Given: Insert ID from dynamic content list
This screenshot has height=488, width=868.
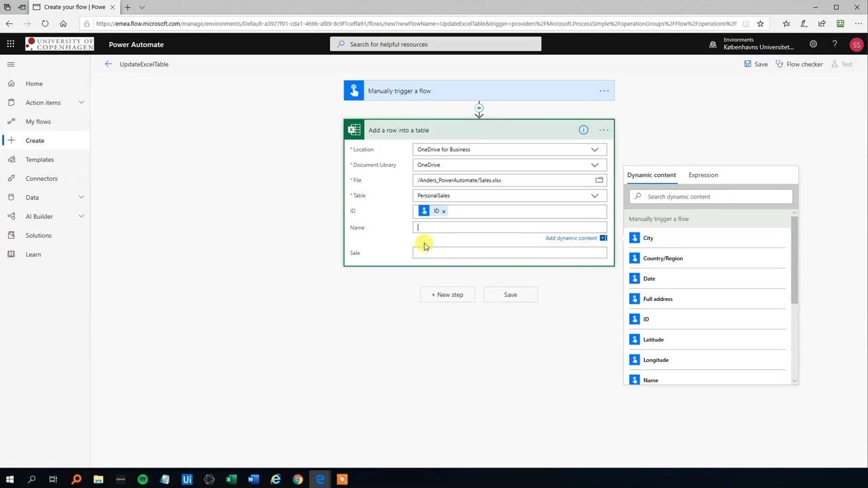Looking at the screenshot, I should click(x=707, y=319).
